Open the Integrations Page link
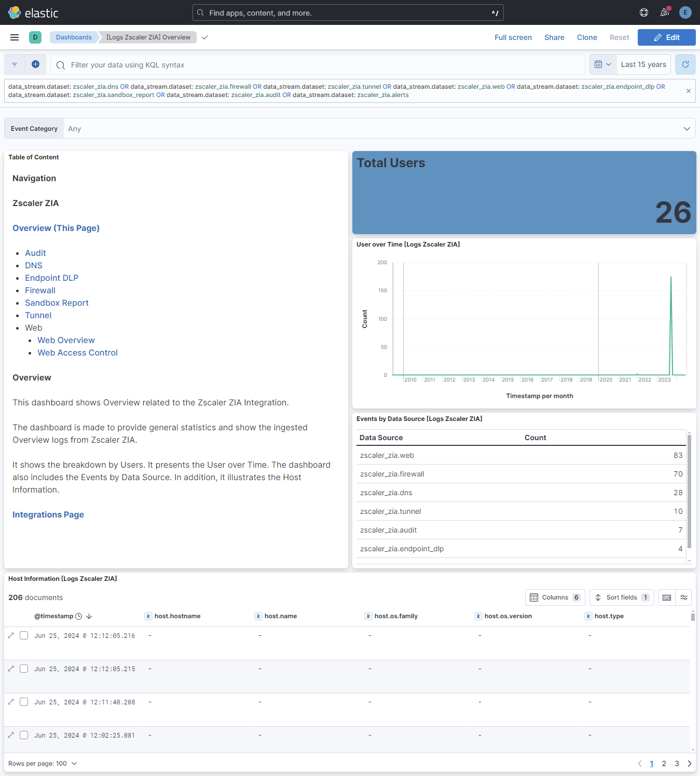The width and height of the screenshot is (700, 776). (x=48, y=514)
